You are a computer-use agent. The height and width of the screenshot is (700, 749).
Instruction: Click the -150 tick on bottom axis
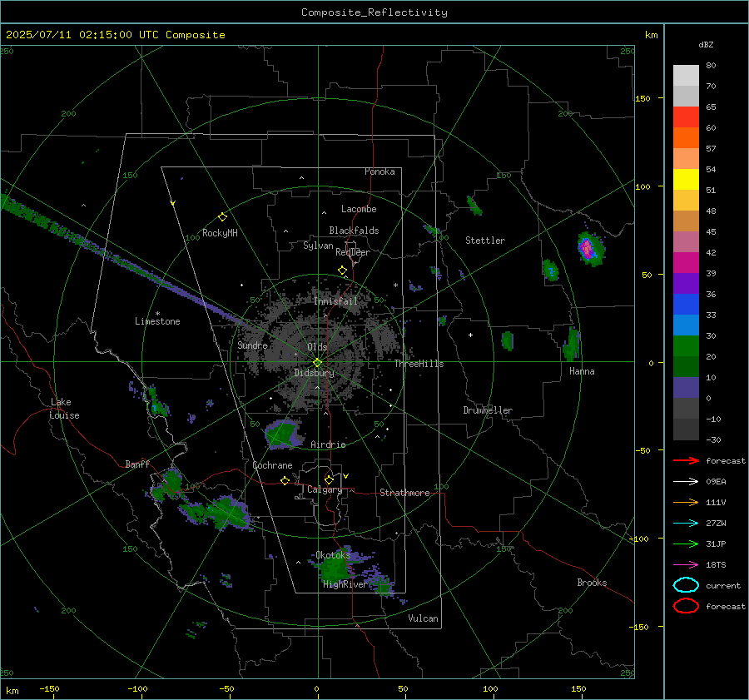point(49,688)
